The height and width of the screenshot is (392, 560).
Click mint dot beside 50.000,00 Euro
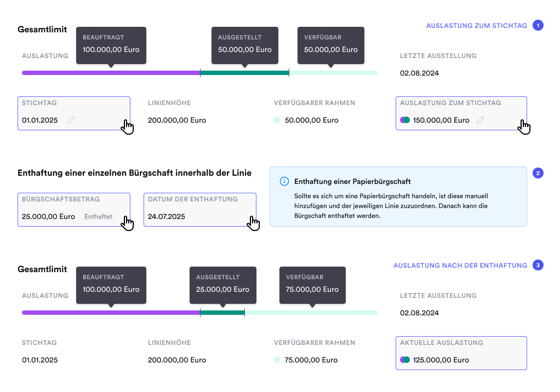click(277, 120)
